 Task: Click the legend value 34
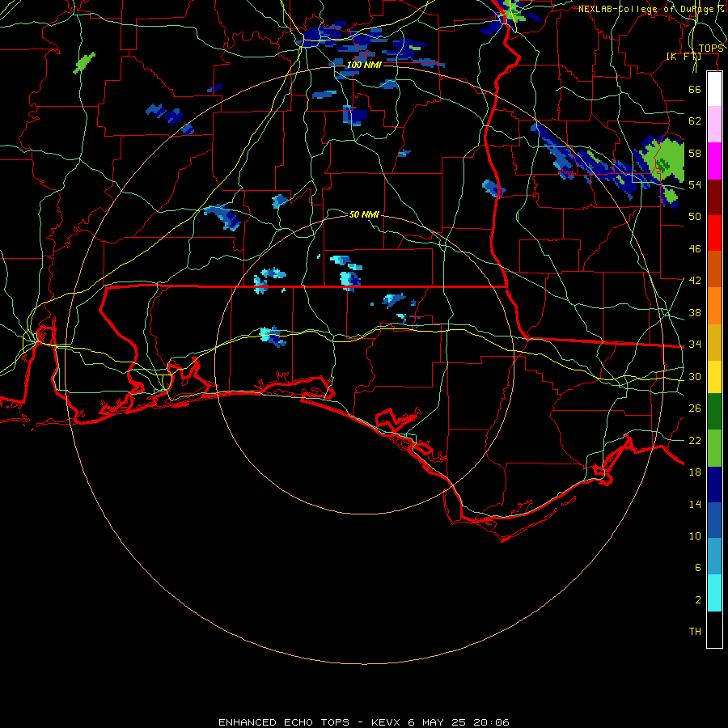coord(695,345)
